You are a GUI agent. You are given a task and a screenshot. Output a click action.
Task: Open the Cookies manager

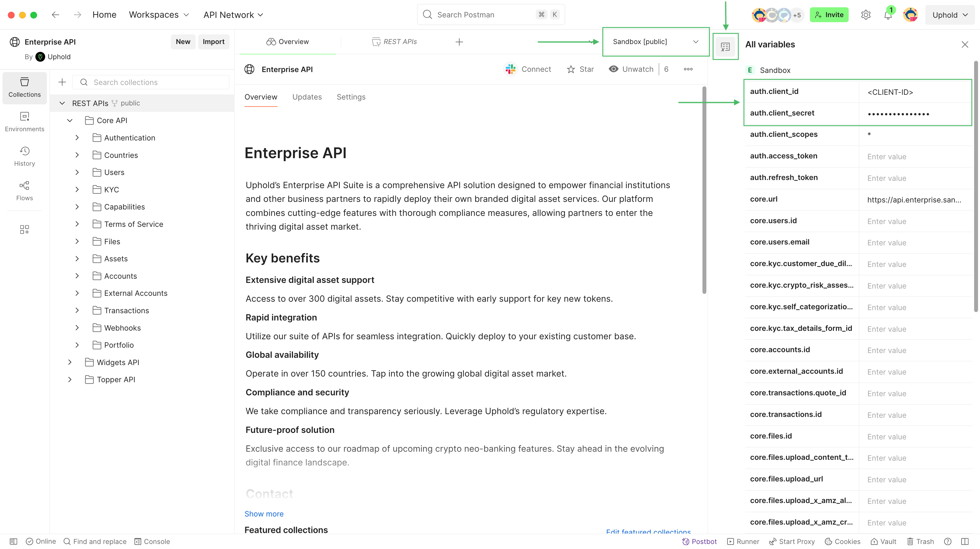(842, 541)
